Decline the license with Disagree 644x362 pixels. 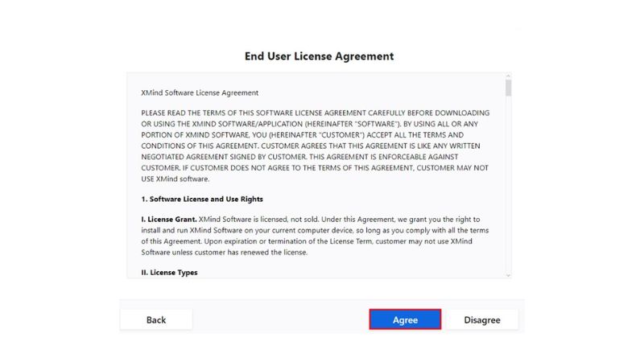(x=481, y=319)
